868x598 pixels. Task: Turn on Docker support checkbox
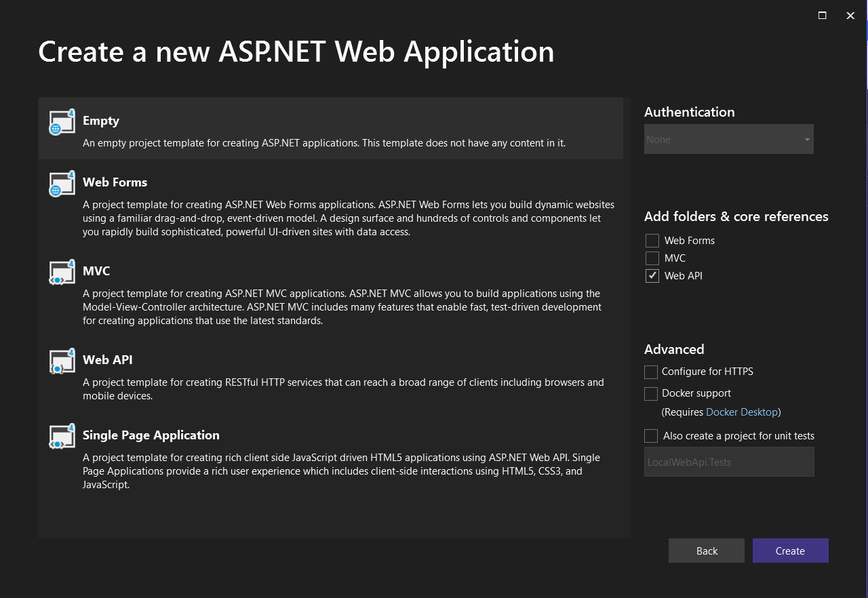[x=651, y=393]
